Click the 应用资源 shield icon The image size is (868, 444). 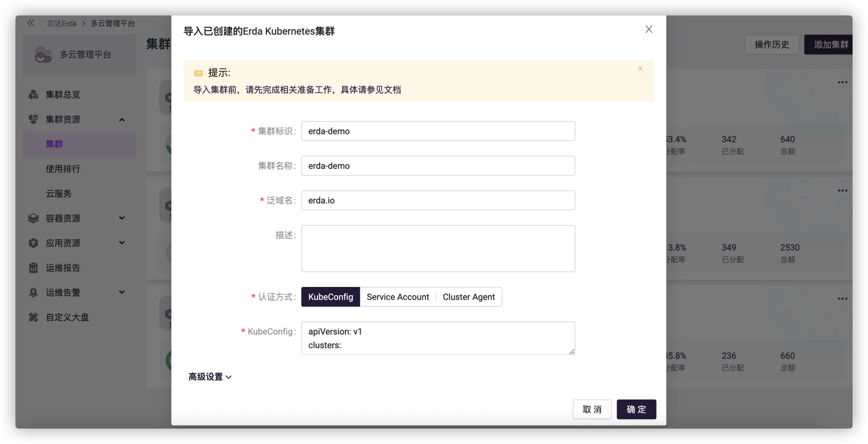(x=34, y=243)
